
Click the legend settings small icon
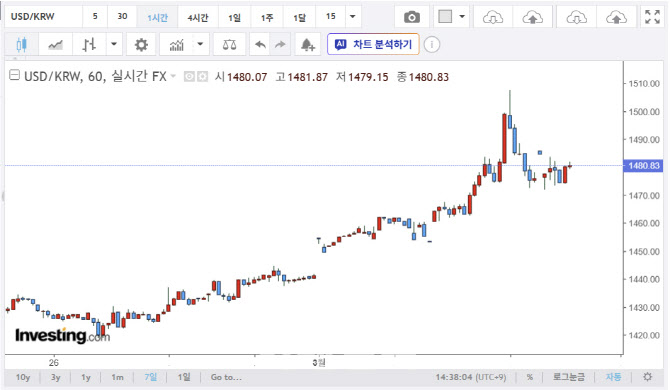pyautogui.click(x=203, y=76)
